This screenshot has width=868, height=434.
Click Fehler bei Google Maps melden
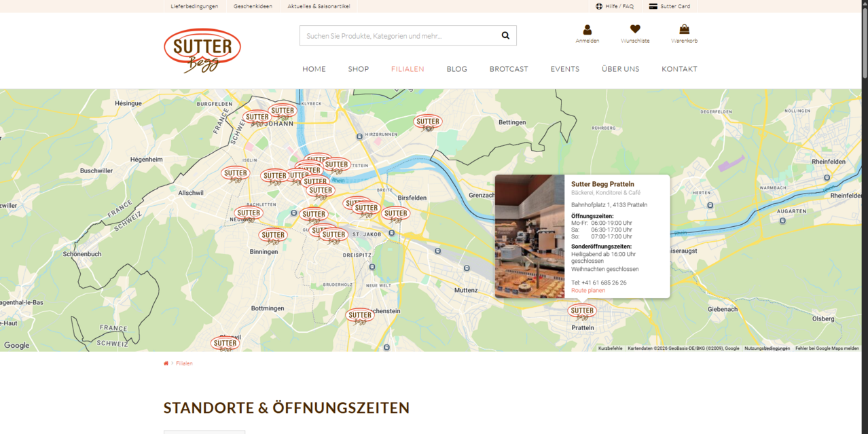tap(827, 348)
